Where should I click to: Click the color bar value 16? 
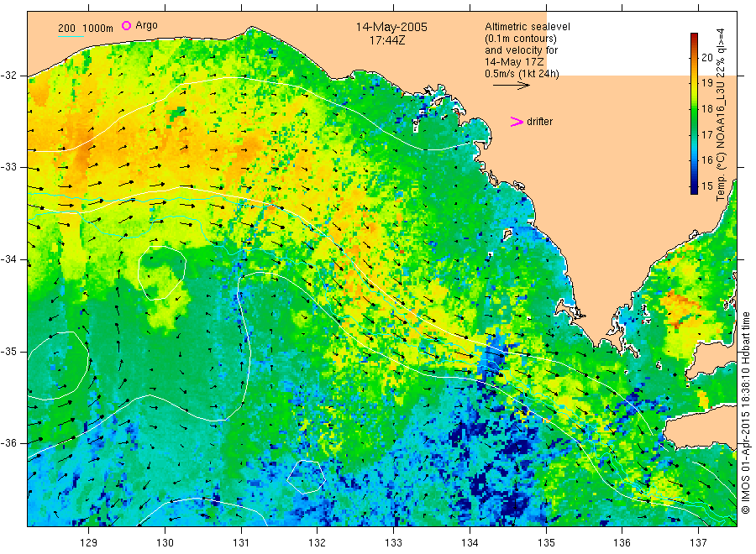[707, 160]
